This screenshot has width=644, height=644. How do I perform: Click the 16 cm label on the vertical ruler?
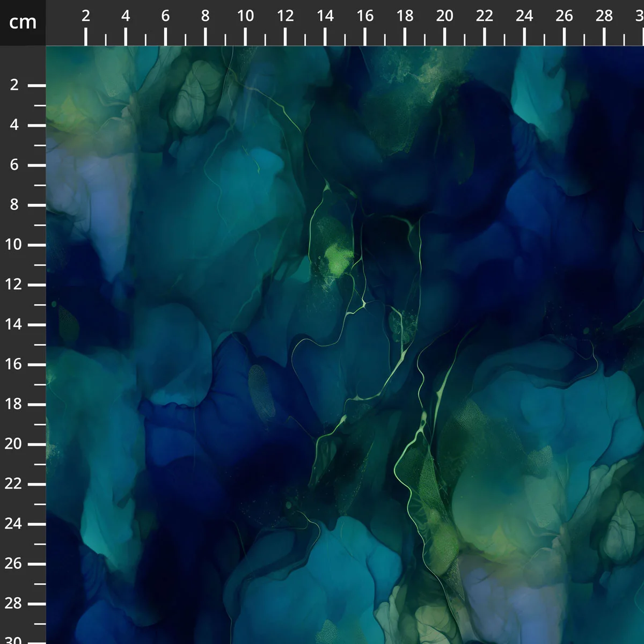pyautogui.click(x=14, y=364)
